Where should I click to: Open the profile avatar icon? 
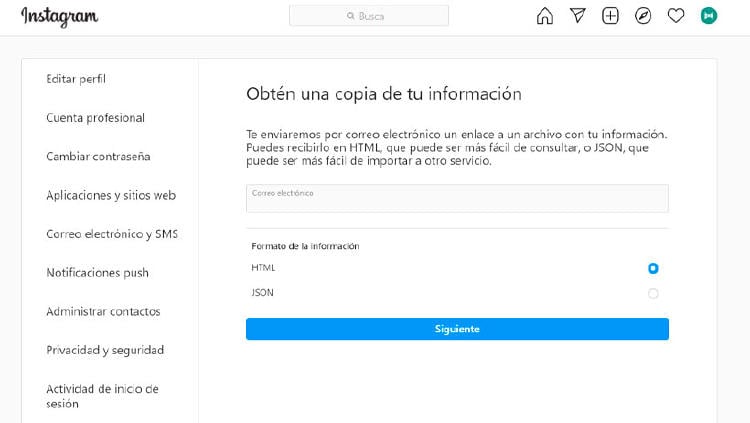click(x=709, y=16)
